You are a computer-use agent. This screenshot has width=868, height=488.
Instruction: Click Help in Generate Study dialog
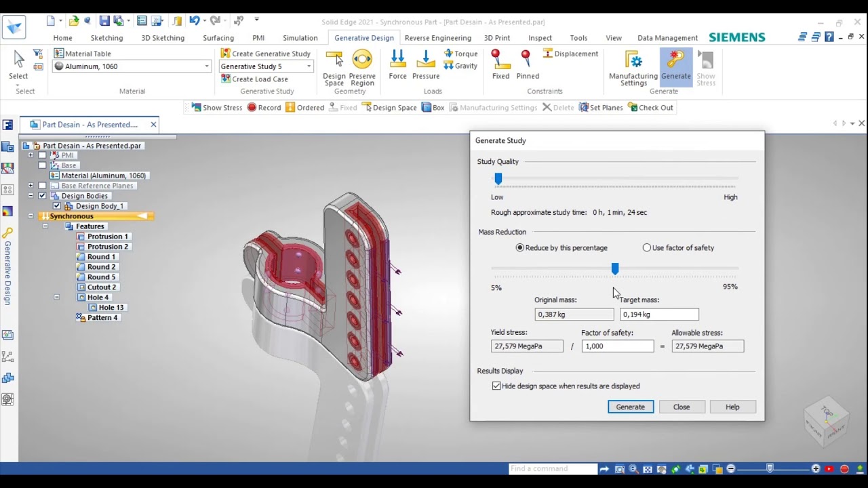732,407
